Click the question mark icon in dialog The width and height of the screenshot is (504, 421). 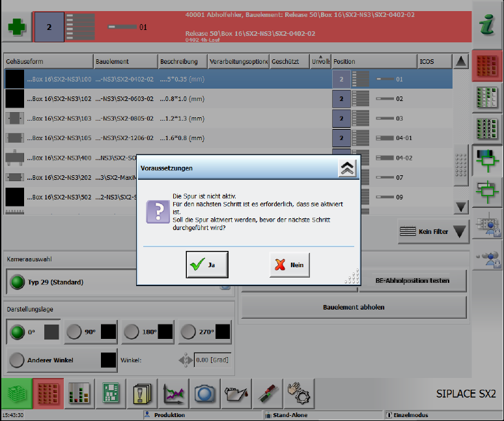point(158,212)
